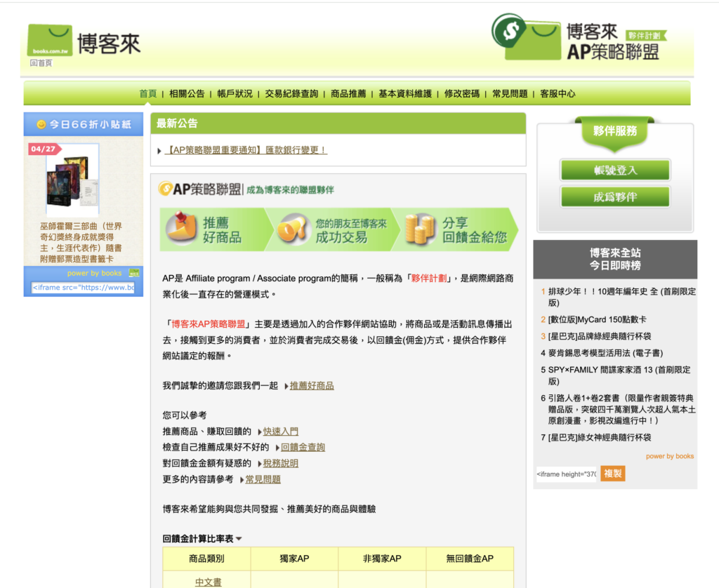
Task: Click the arrow bullet before 匯款銀行變更 announcement
Action: (159, 151)
